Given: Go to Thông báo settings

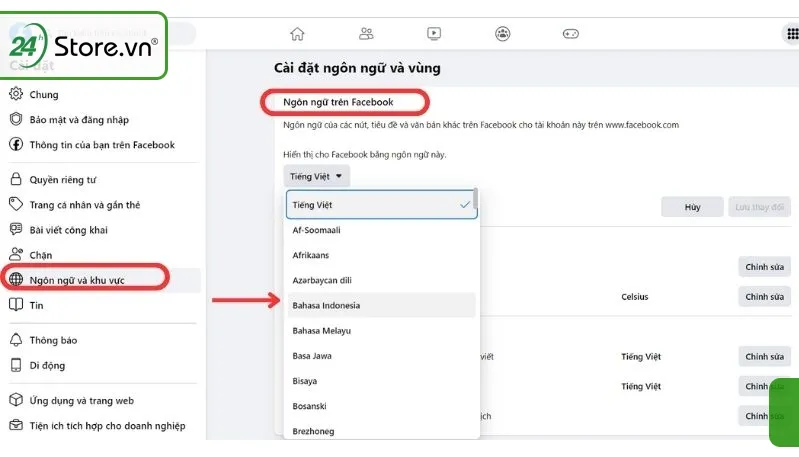Looking at the screenshot, I should (x=54, y=340).
